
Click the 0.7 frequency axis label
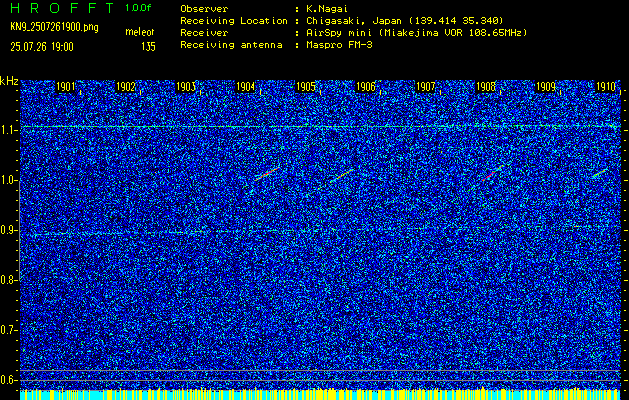pyautogui.click(x=8, y=330)
